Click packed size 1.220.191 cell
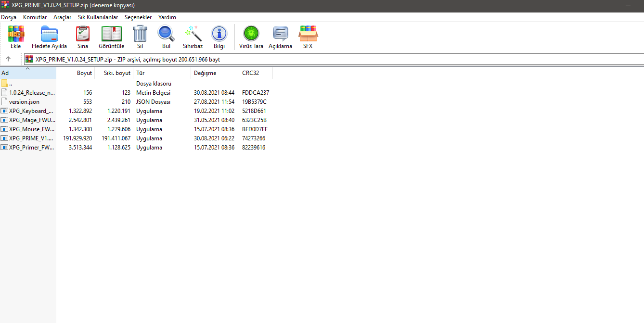Viewport: 644px width, 323px height. click(118, 111)
